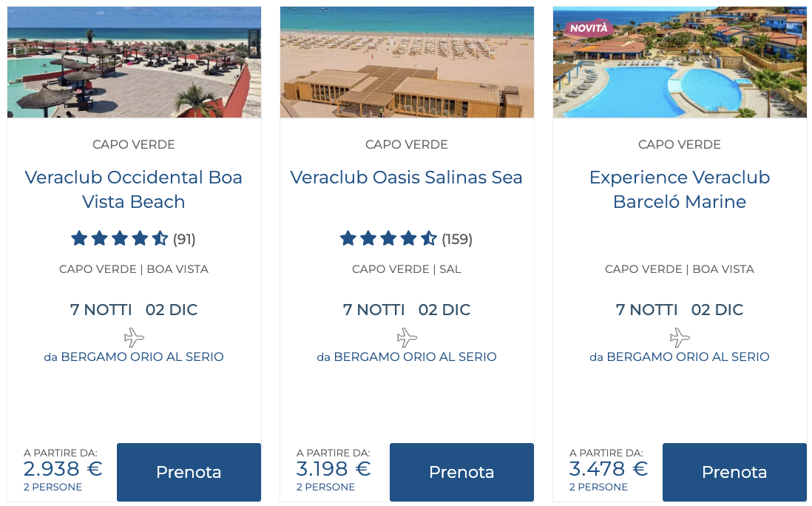Click Bergamo Orio al Serio departure on Salinas card
The width and height of the screenshot is (812, 506).
(x=407, y=357)
